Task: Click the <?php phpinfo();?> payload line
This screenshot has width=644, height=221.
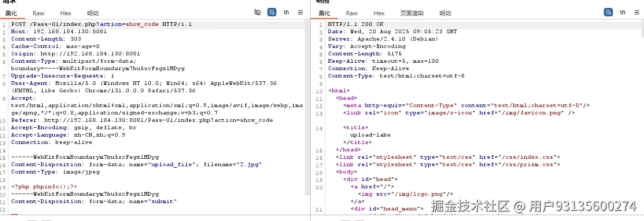Action: pos(44,187)
